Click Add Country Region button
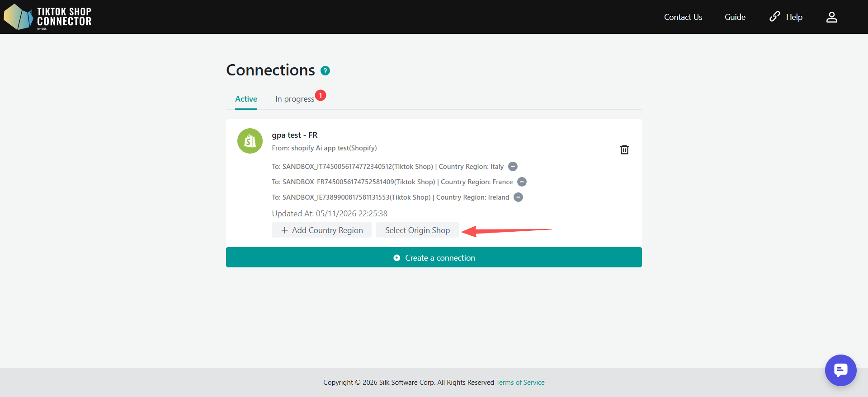Viewport: 868px width, 397px height. coord(321,230)
